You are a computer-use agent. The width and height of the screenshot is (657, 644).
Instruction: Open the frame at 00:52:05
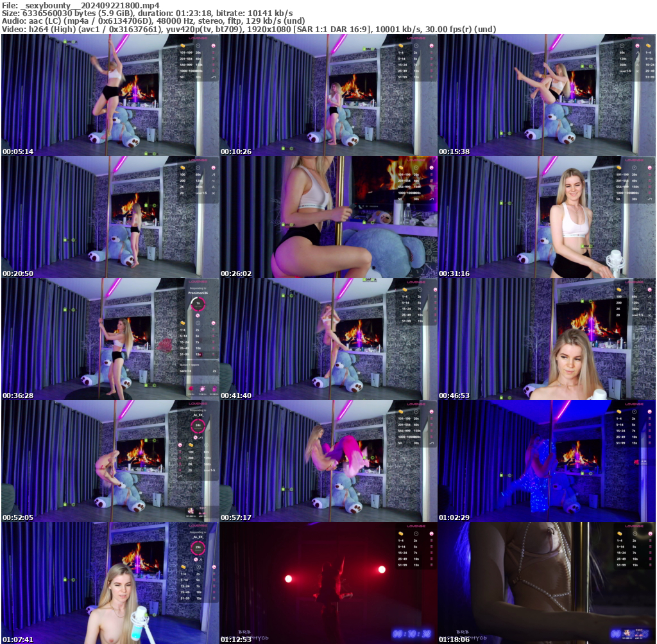[x=110, y=461]
